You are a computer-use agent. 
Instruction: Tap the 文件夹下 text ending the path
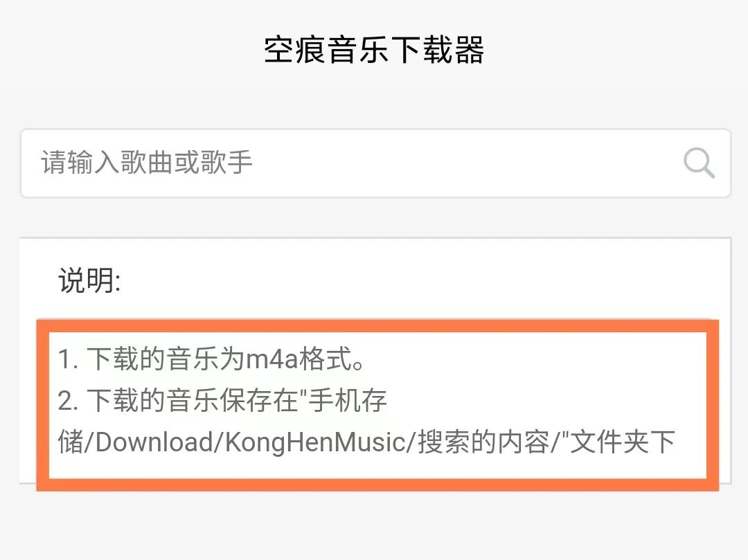(623, 442)
